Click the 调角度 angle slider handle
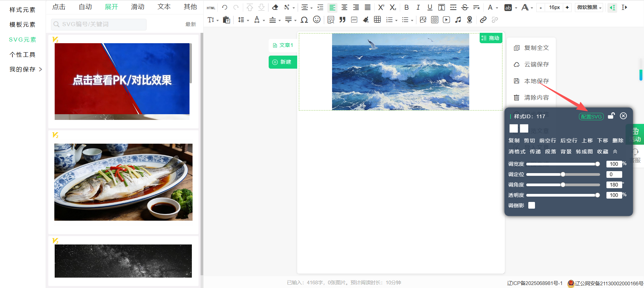Image resolution: width=644 pixels, height=288 pixels. (x=563, y=185)
